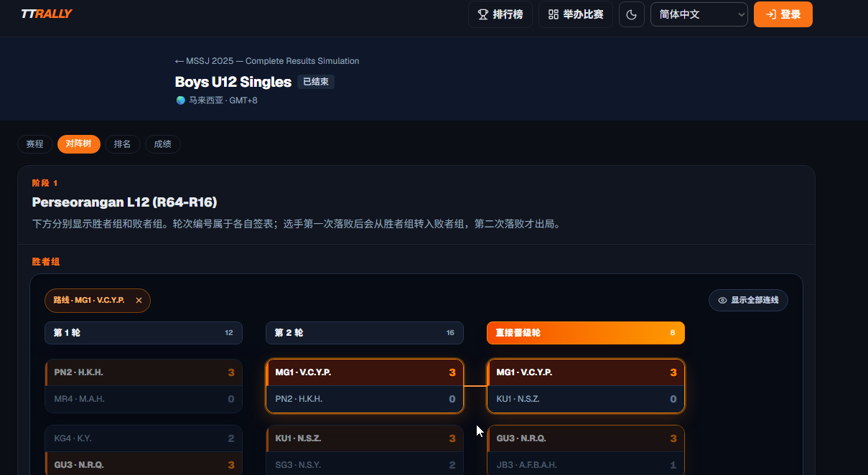The height and width of the screenshot is (475, 868).
Task: Open the 成绩 tab
Action: pyautogui.click(x=163, y=144)
